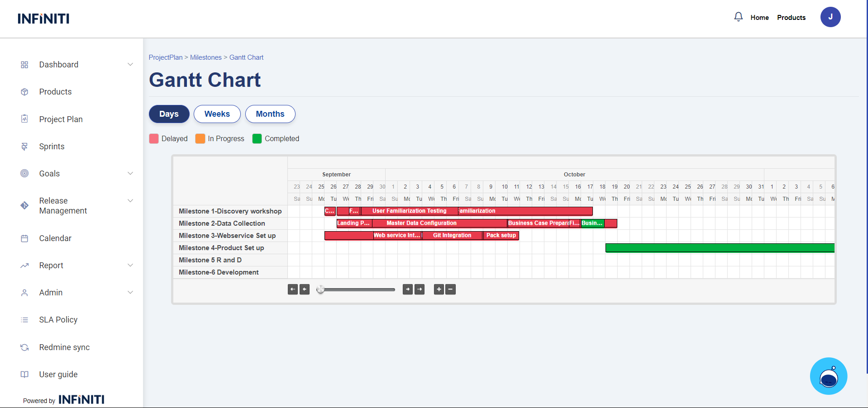Screen dimensions: 868x408
Task: Go to Milestones breadcrumb link
Action: tap(205, 57)
